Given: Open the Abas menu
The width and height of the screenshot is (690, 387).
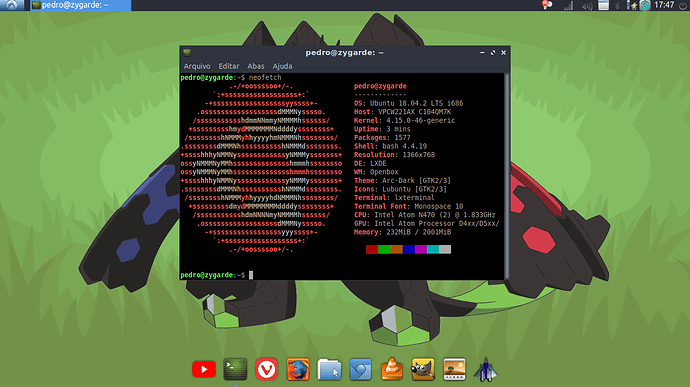Looking at the screenshot, I should [256, 66].
